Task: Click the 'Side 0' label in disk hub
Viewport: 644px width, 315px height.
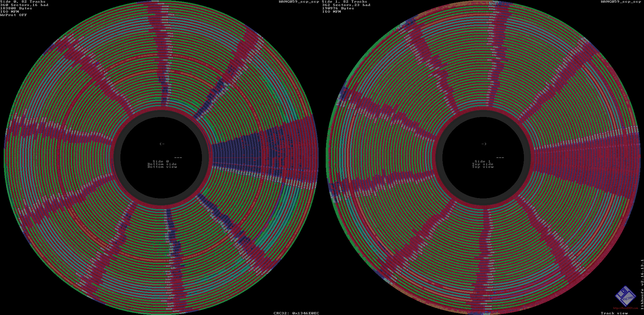Action: coord(161,162)
